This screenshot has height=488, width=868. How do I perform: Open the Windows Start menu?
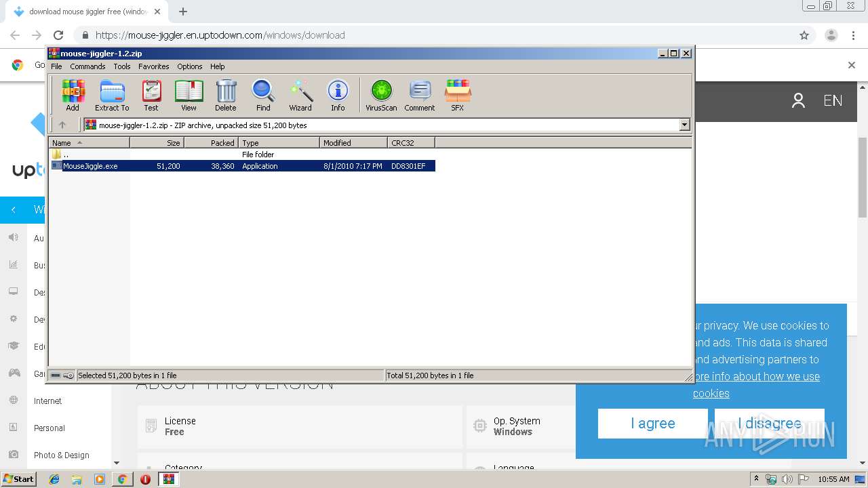tap(19, 479)
